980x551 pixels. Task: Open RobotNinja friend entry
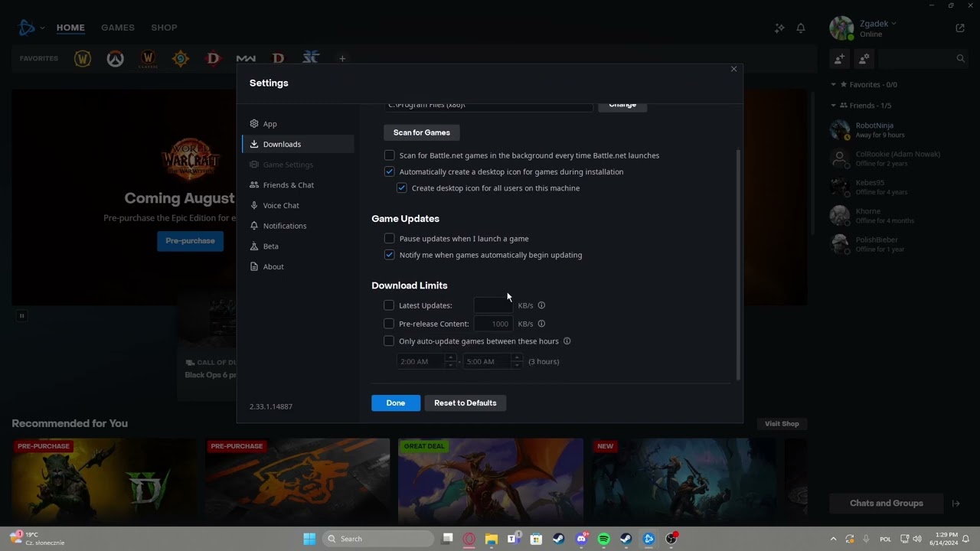click(x=896, y=130)
